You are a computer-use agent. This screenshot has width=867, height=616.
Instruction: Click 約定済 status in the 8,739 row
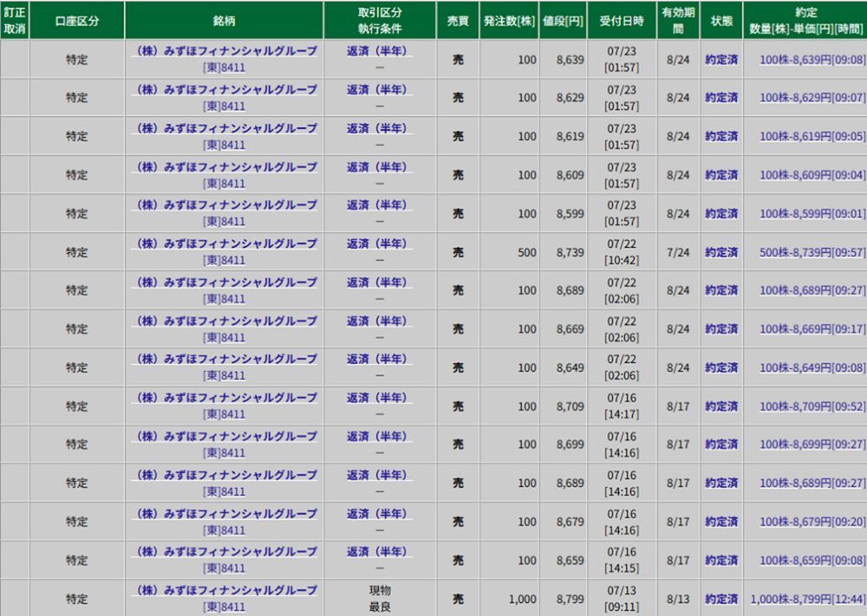click(721, 252)
